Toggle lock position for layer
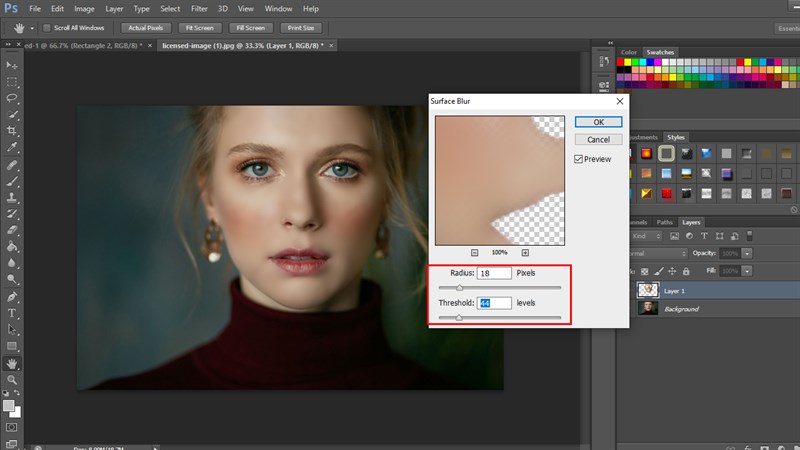This screenshot has width=800, height=450. pos(672,271)
